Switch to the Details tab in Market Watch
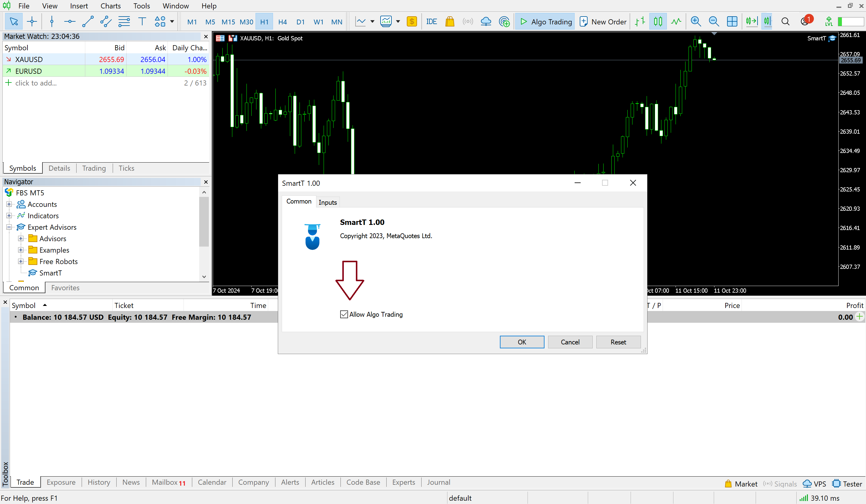The image size is (866, 504). click(59, 168)
